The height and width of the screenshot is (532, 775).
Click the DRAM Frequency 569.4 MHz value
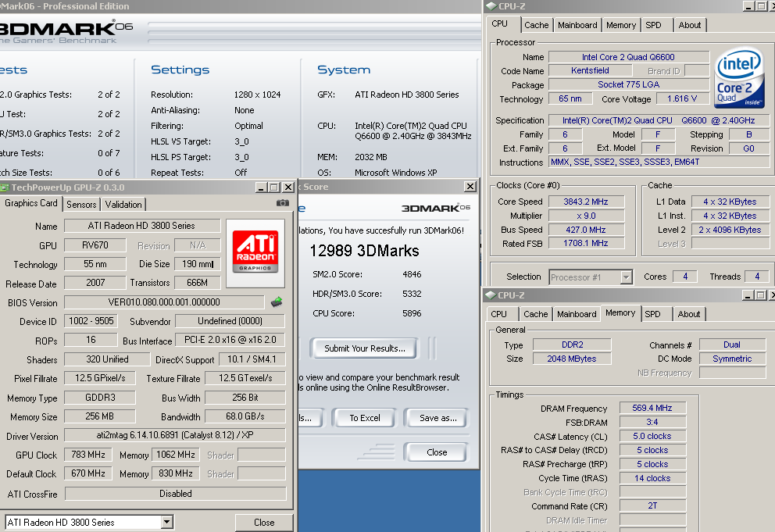(x=652, y=408)
